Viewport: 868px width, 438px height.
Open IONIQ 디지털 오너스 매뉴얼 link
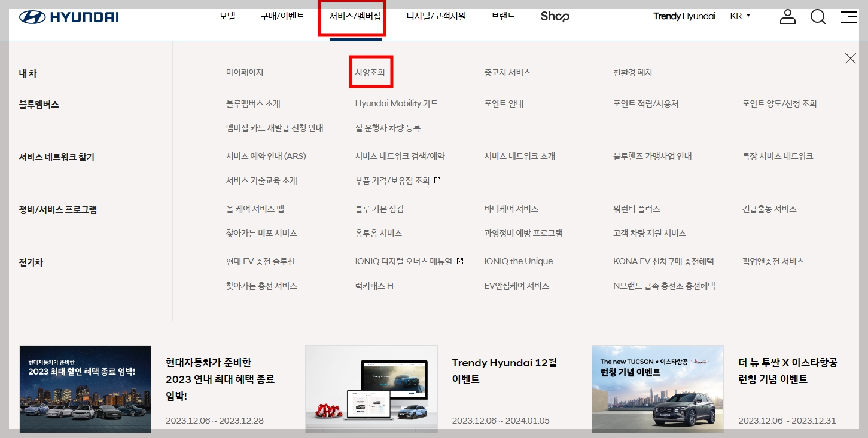coord(409,261)
